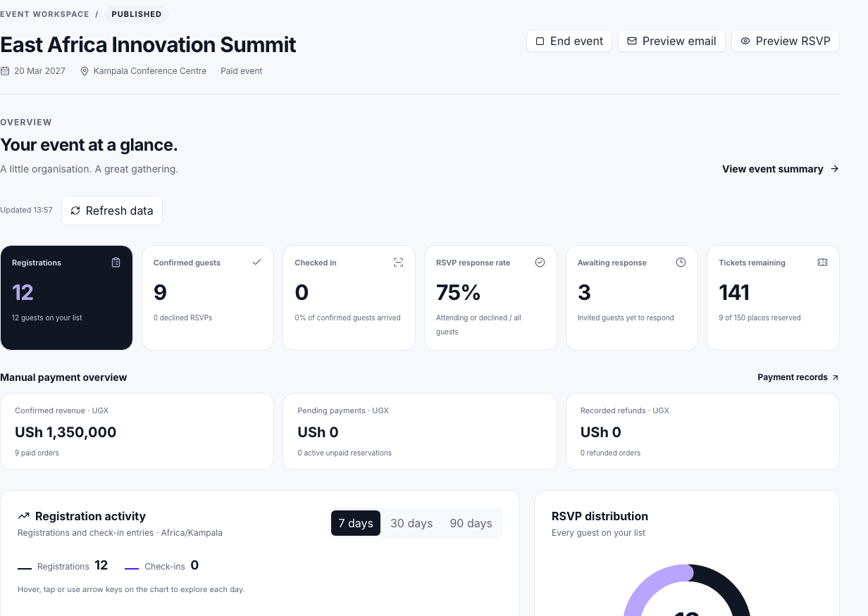Click the Recorded refunds UGX card
This screenshot has height=616, width=868.
pyautogui.click(x=702, y=432)
